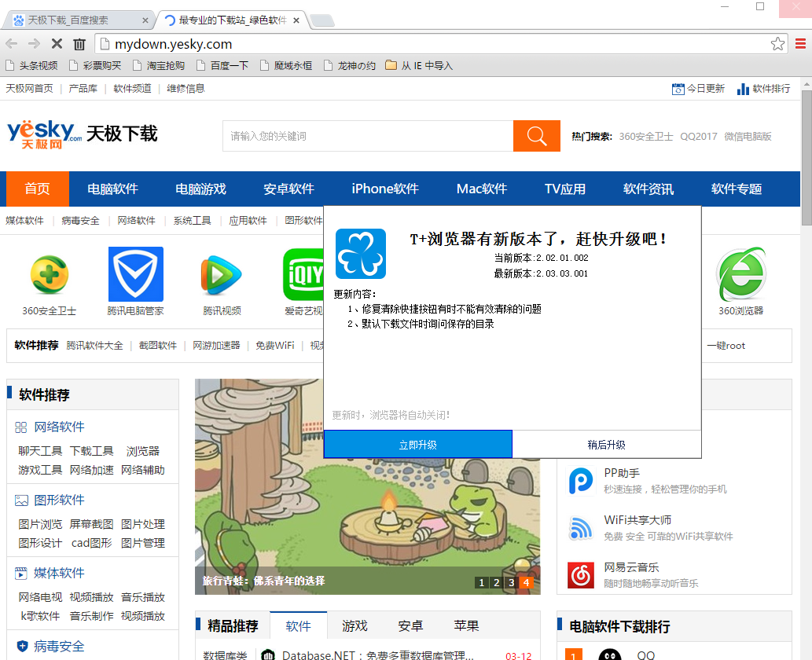Select 软件资讯 in the navigation bar
The height and width of the screenshot is (660, 812).
click(648, 189)
